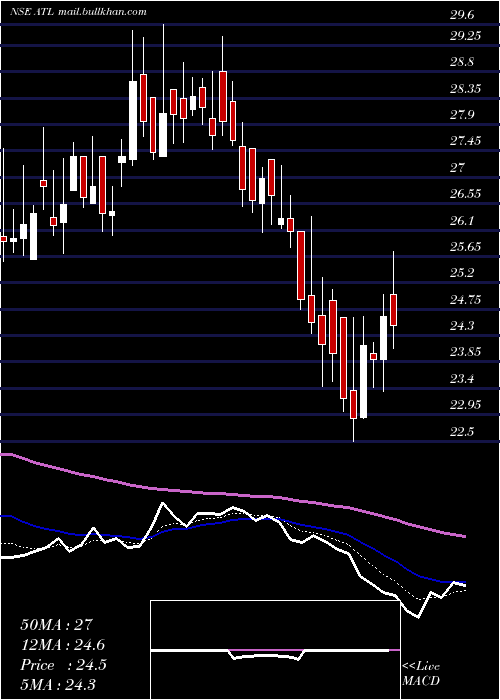Click the 25.2 price axis label
The width and height of the screenshot is (500, 700).
coord(462,273)
